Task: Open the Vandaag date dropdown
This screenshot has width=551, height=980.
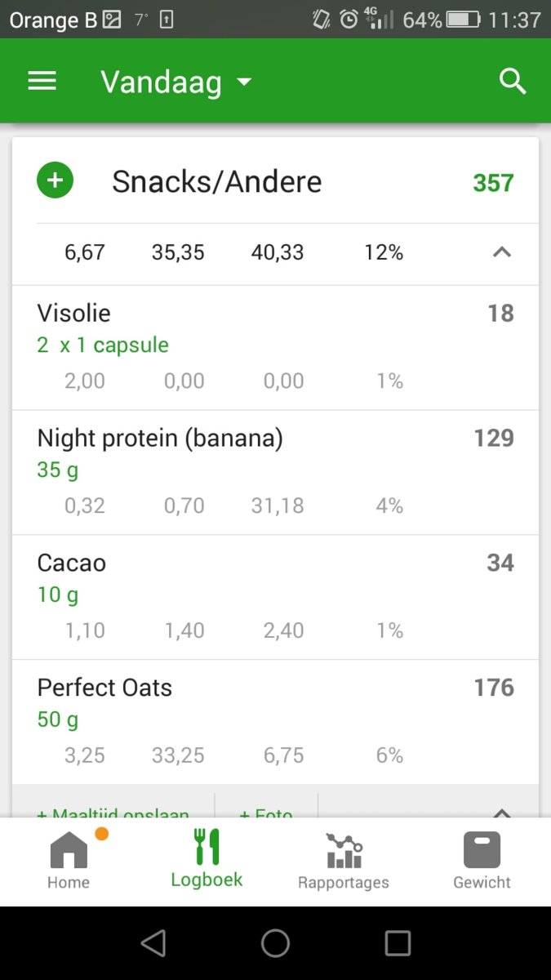Action: (176, 82)
